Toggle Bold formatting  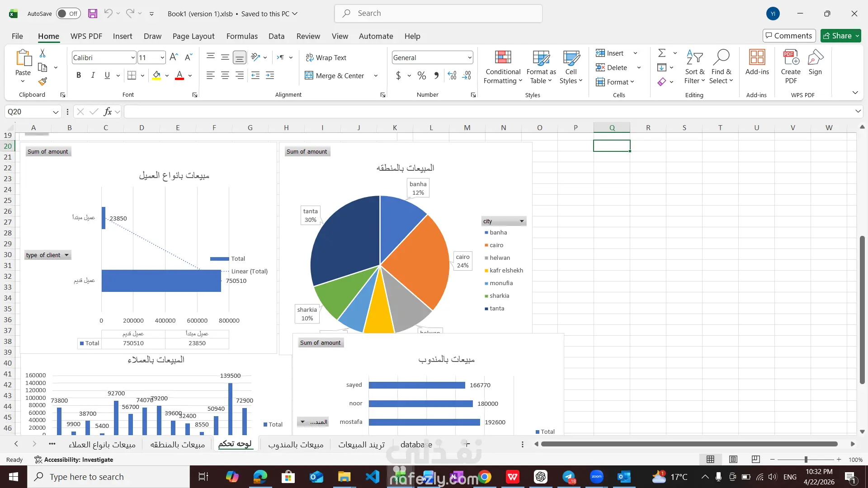pyautogui.click(x=79, y=75)
